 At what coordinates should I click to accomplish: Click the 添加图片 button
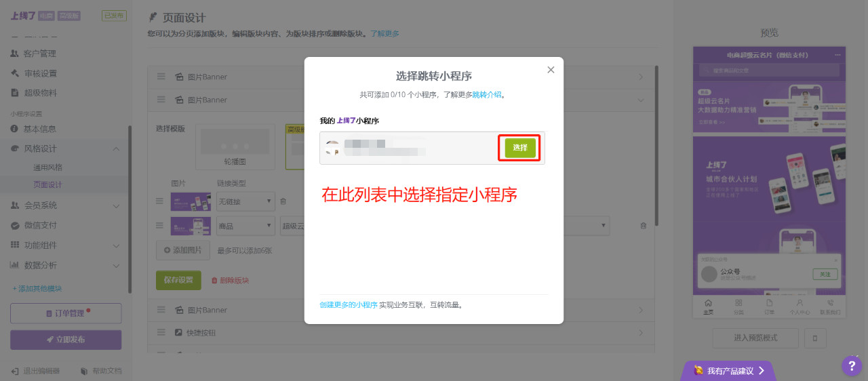(183, 250)
